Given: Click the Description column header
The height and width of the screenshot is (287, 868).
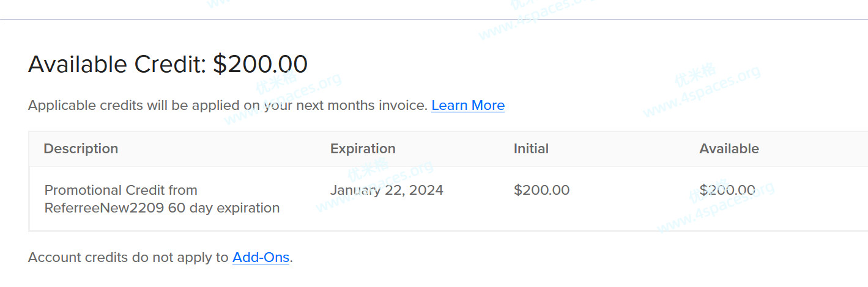Looking at the screenshot, I should [81, 148].
